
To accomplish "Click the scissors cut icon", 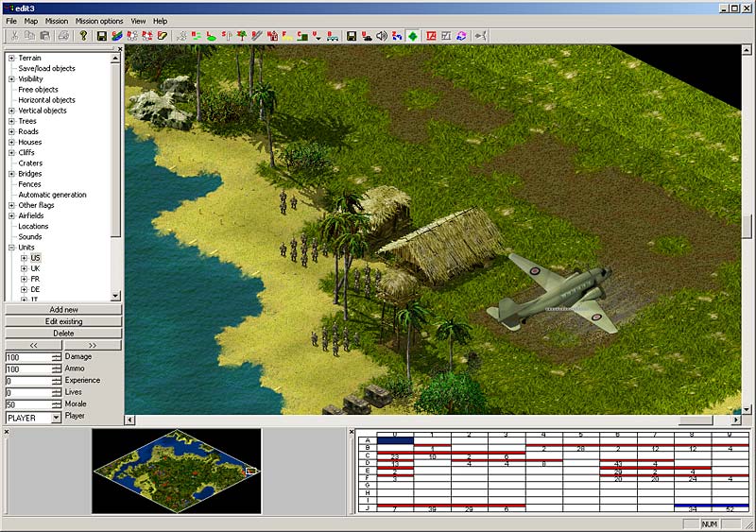I will pos(12,36).
